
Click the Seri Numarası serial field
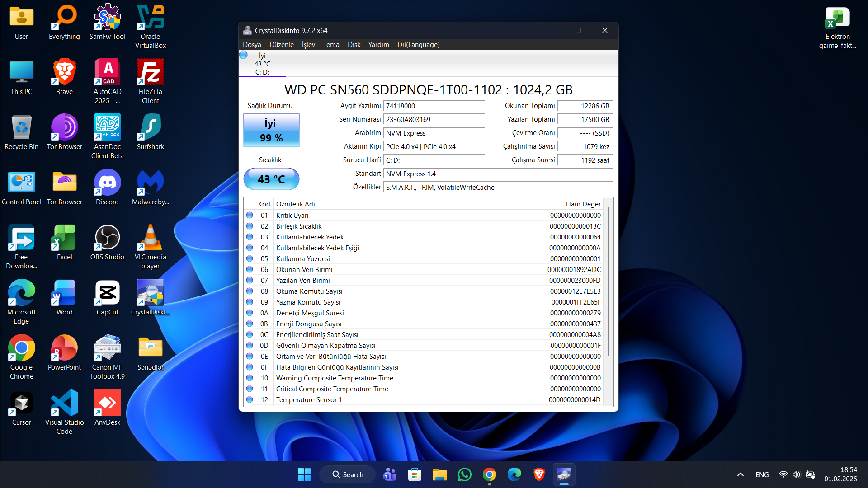point(434,120)
